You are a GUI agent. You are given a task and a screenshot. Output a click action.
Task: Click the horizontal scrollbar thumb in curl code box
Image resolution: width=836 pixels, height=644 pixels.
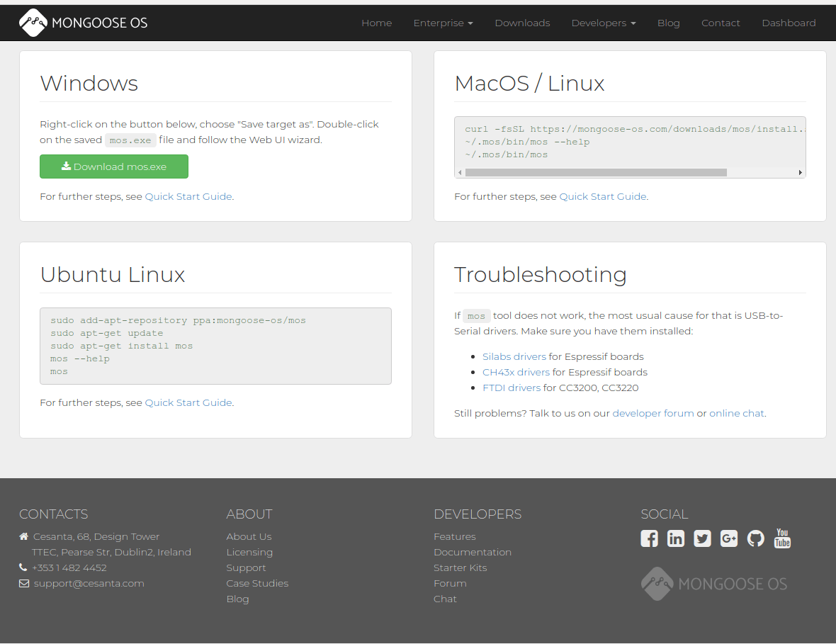click(595, 172)
